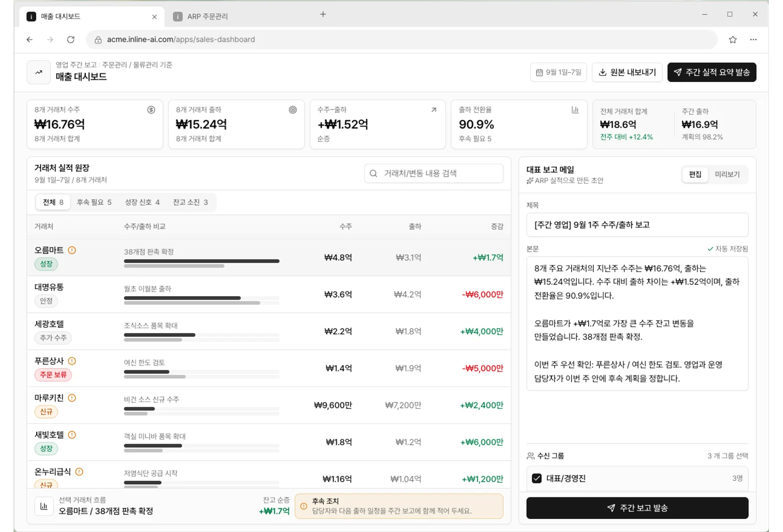Screen dimensions: 783x532
Task: Click into the 본문 mail body text
Action: pyautogui.click(x=637, y=323)
